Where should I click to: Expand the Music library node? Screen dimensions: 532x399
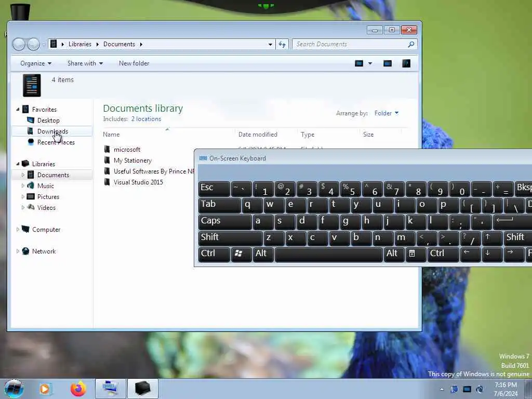click(x=23, y=186)
